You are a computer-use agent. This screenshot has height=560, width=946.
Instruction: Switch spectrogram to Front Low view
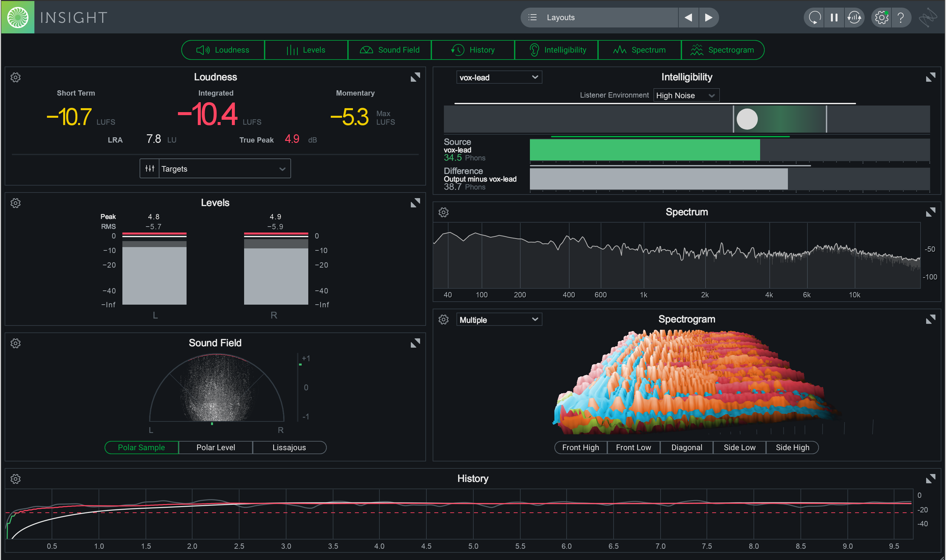point(633,448)
